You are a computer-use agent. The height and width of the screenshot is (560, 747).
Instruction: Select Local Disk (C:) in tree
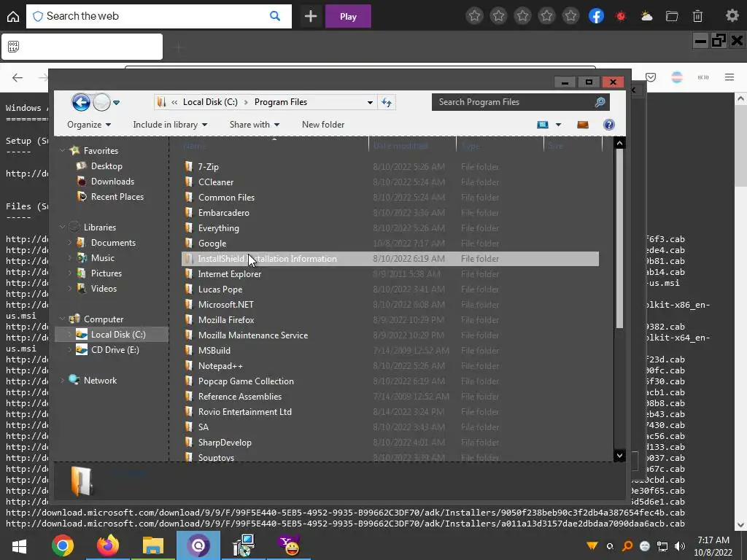click(x=118, y=334)
